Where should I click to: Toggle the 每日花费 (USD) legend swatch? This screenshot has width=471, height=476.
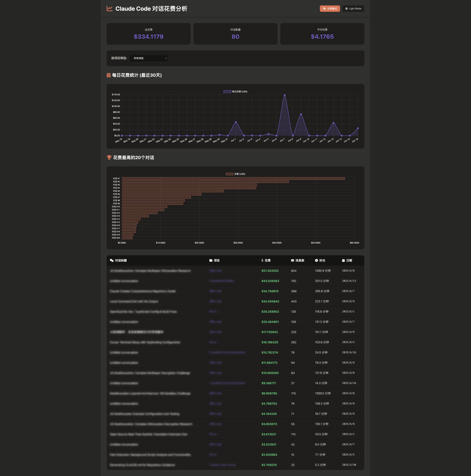coord(227,92)
